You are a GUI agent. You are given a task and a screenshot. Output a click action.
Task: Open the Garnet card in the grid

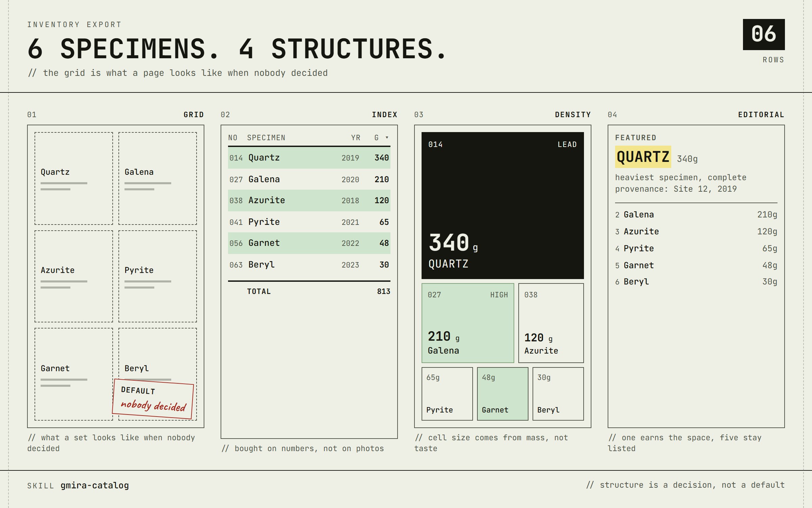[74, 374]
